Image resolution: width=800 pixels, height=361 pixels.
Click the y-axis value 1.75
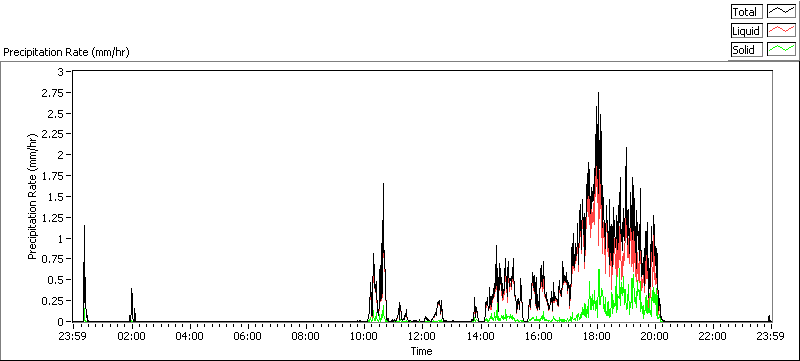pyautogui.click(x=54, y=176)
